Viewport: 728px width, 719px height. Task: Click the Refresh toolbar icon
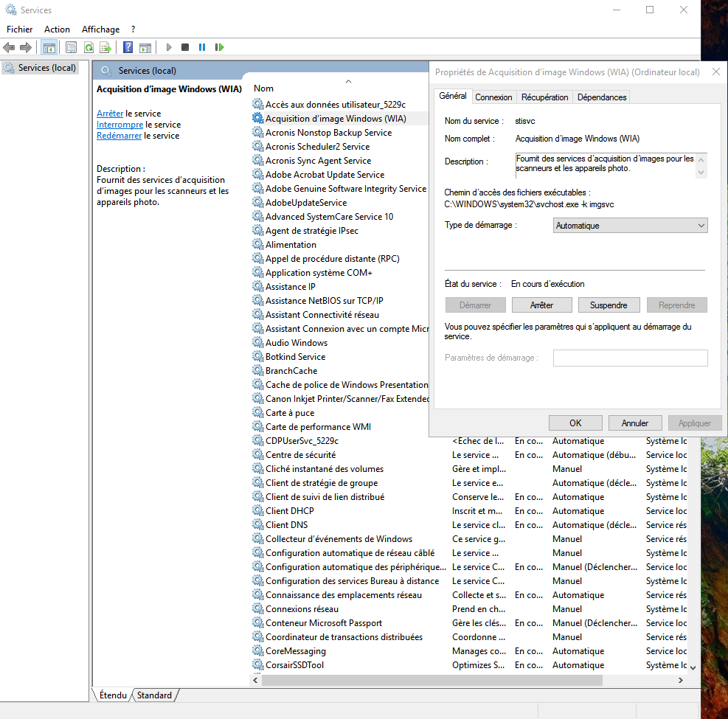click(89, 47)
